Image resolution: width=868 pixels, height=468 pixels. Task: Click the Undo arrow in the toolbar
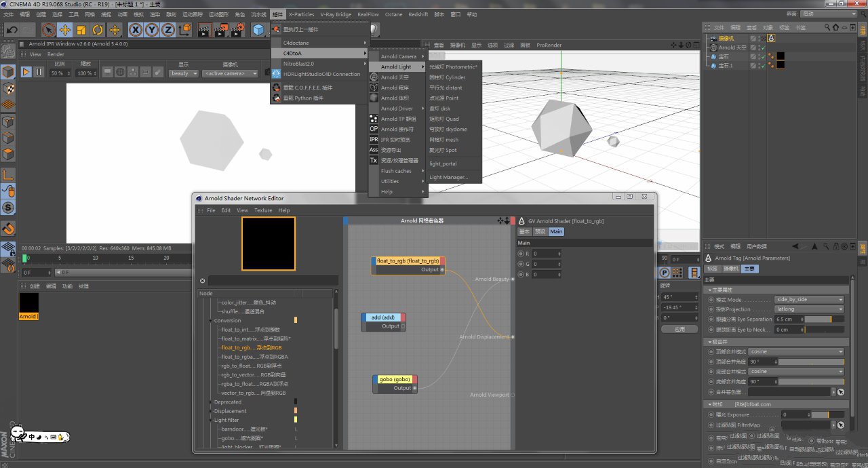pyautogui.click(x=12, y=30)
